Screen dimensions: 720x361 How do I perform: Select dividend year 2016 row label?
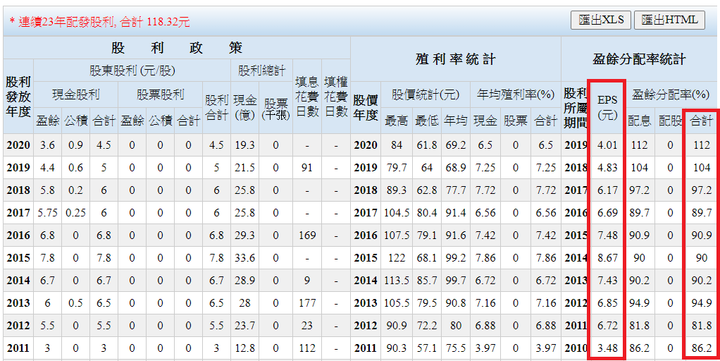pos(18,236)
